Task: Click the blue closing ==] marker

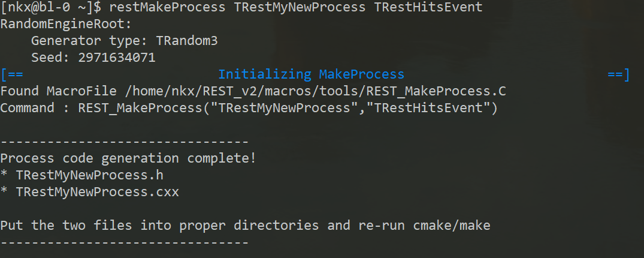Action: pos(618,74)
